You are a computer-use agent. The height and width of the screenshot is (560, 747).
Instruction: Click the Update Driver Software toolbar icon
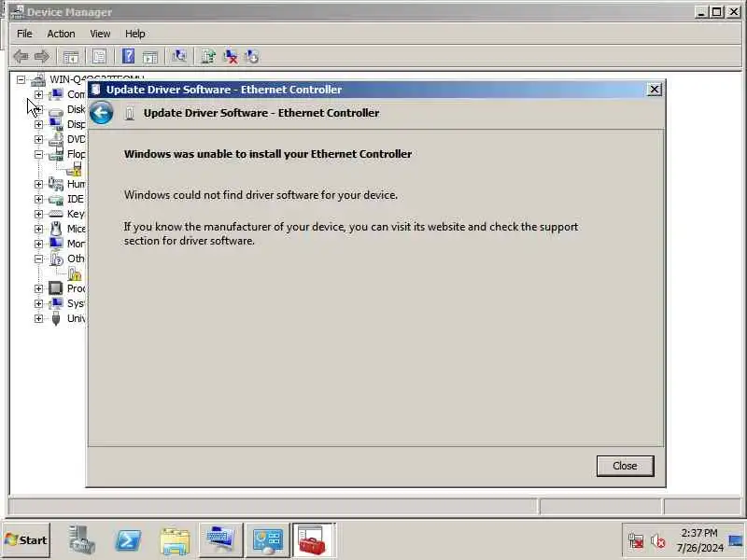pos(208,57)
